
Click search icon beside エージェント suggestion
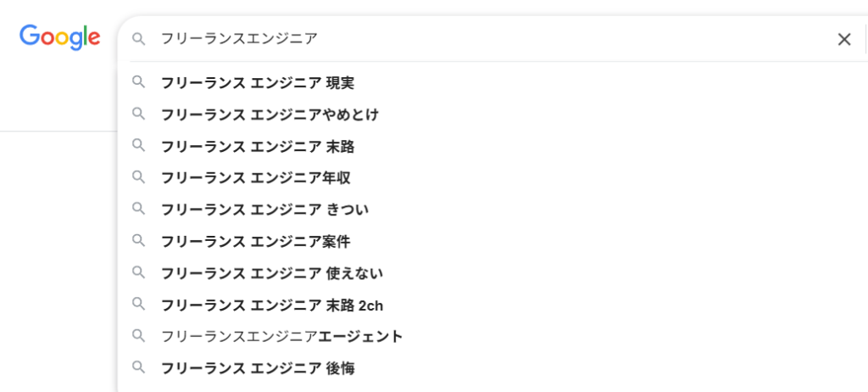click(x=139, y=336)
